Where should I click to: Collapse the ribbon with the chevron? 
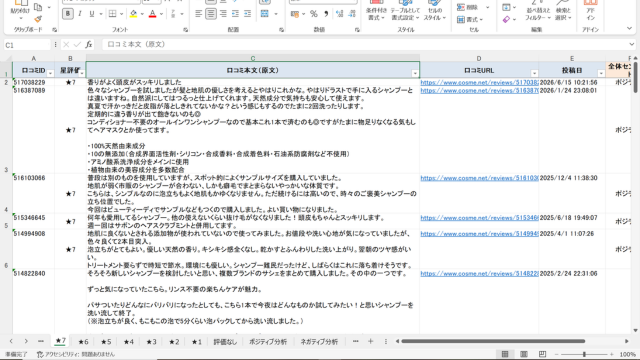(x=629, y=29)
